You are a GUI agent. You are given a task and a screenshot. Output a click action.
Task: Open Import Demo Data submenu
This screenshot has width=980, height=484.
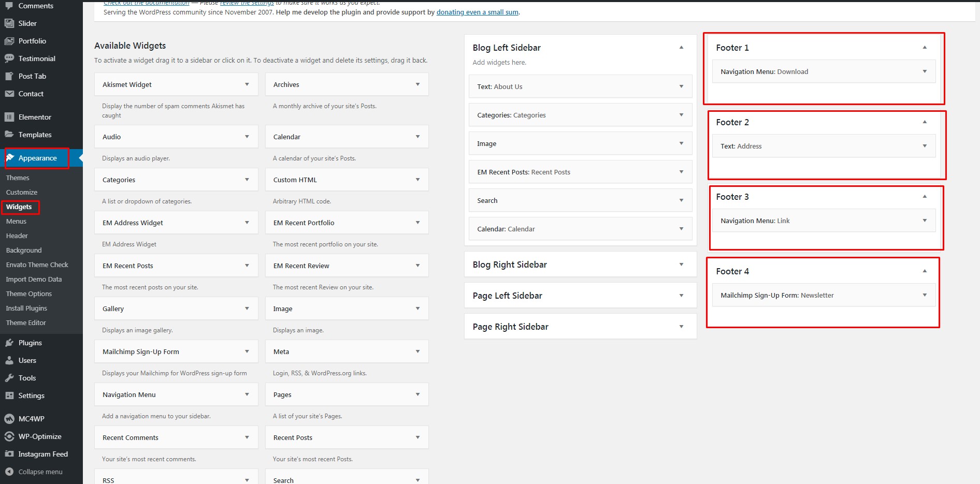point(34,279)
